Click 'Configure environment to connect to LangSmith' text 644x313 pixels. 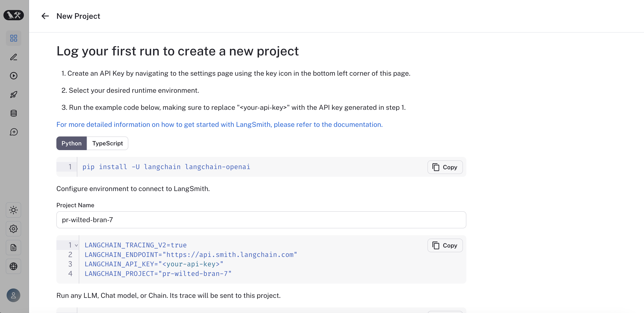(133, 189)
